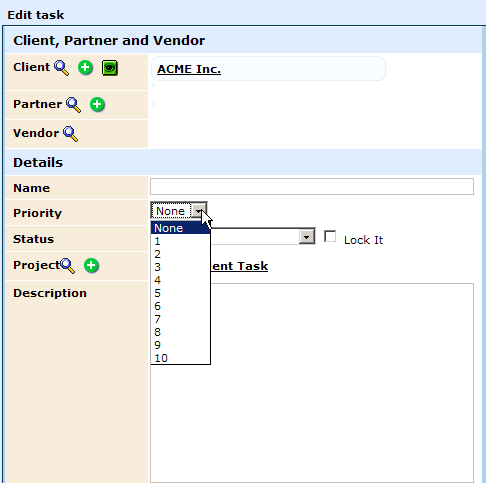Click inside the Description text area
This screenshot has width=486, height=483.
click(342, 383)
